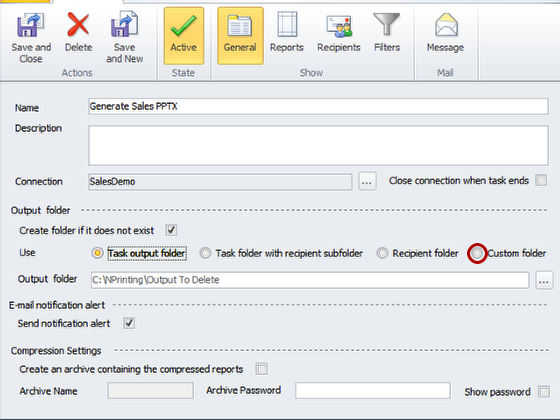
Task: Enable creating a compressed reports archive
Action: click(261, 369)
